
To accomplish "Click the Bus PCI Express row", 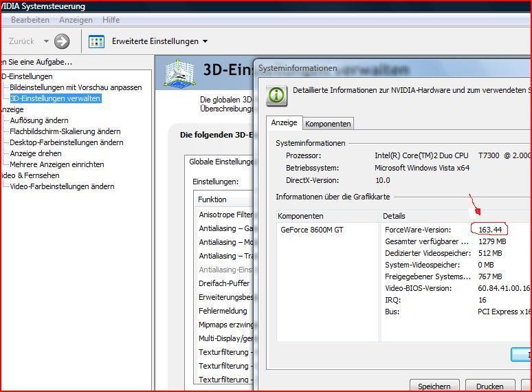I will coord(456,312).
